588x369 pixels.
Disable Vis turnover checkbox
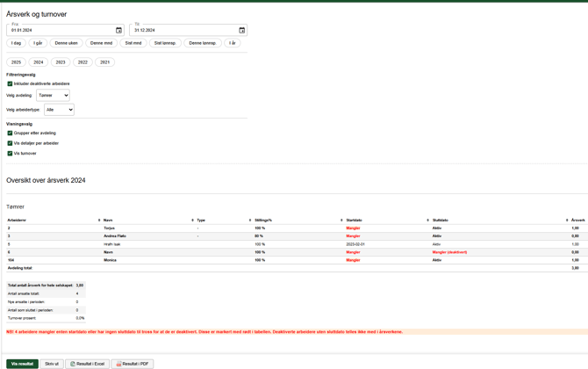click(x=10, y=154)
